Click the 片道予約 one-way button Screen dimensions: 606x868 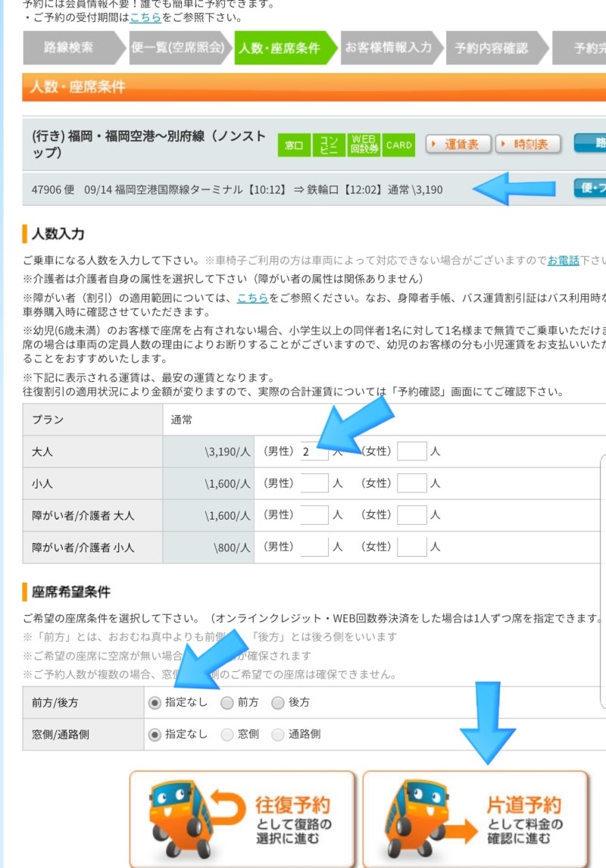coord(476,820)
